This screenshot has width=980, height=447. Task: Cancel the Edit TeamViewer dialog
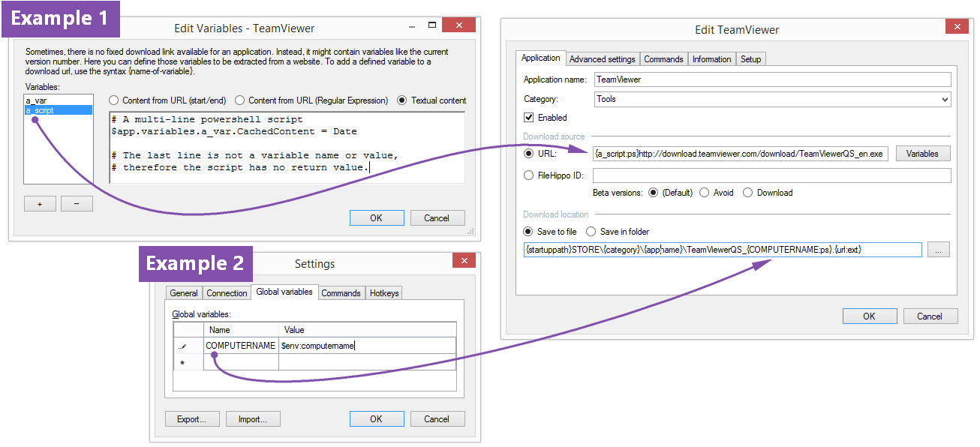(930, 316)
